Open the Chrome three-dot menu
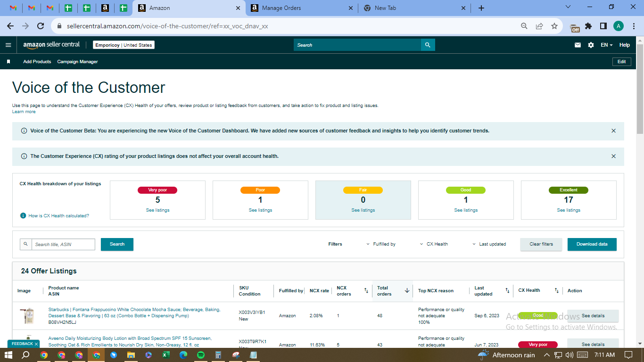The height and width of the screenshot is (362, 644). 634,26
